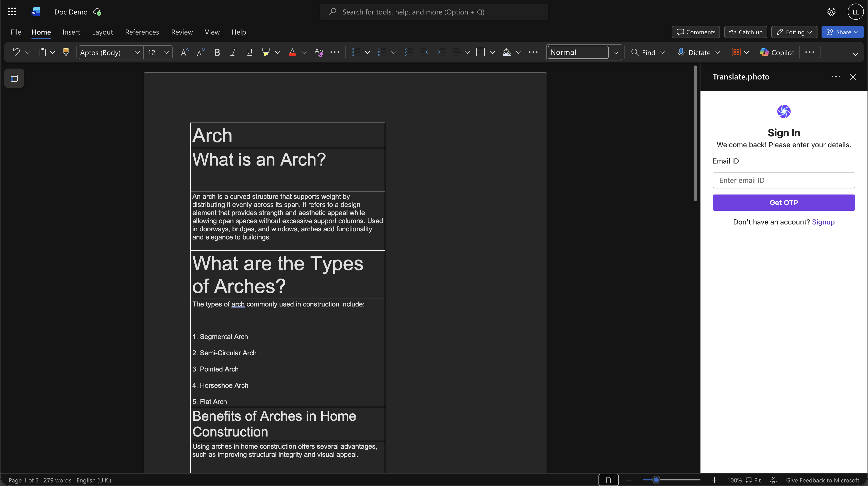Switch to the References tab
Screen dimensions: 868x486
(x=142, y=32)
